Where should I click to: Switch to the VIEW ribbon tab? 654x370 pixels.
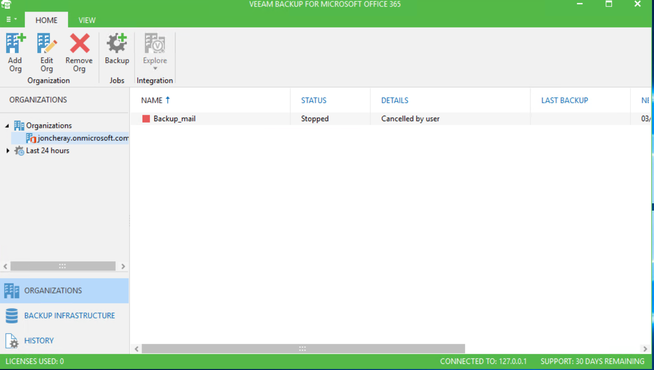(x=87, y=20)
